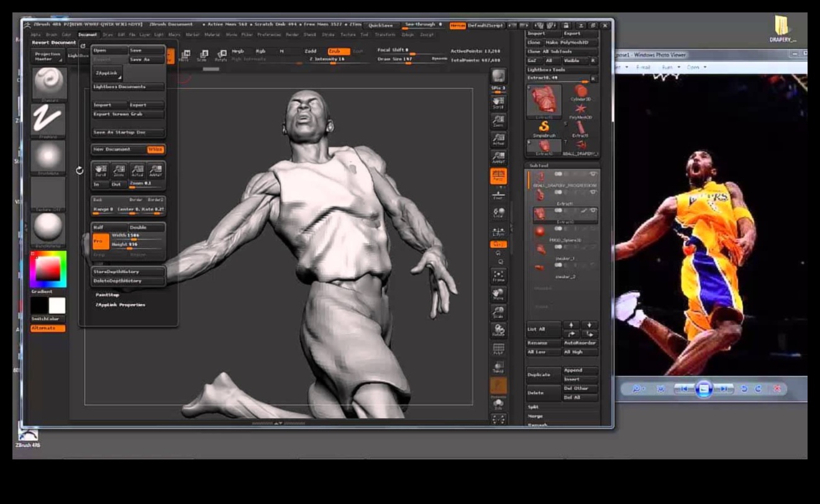
Task: Open the Preferences menu
Action: 269,35
